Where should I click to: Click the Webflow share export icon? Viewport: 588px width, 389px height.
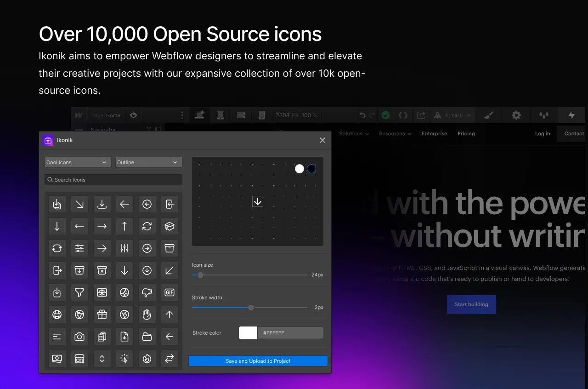421,115
